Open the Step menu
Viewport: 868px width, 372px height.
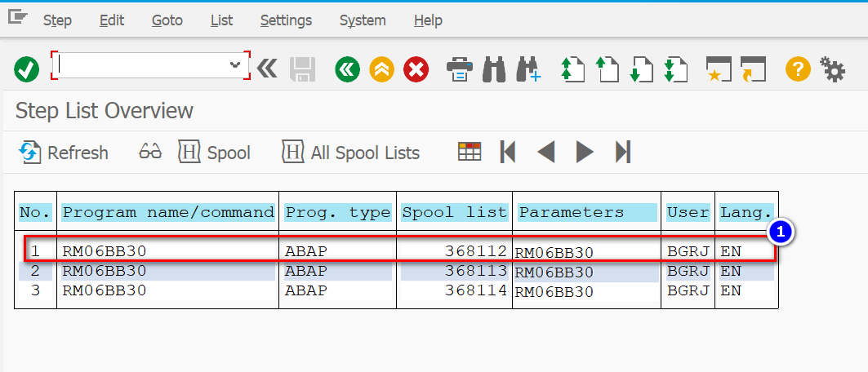coord(58,21)
